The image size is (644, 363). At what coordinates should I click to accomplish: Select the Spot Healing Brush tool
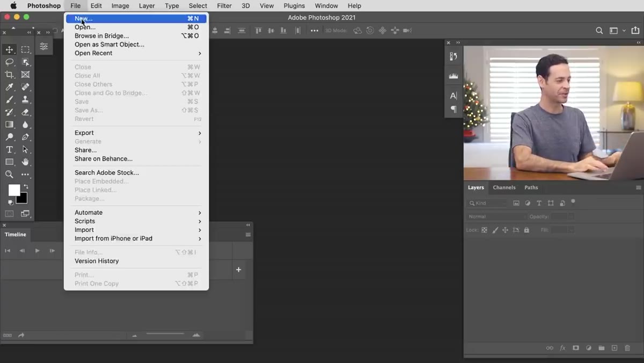[x=25, y=87]
